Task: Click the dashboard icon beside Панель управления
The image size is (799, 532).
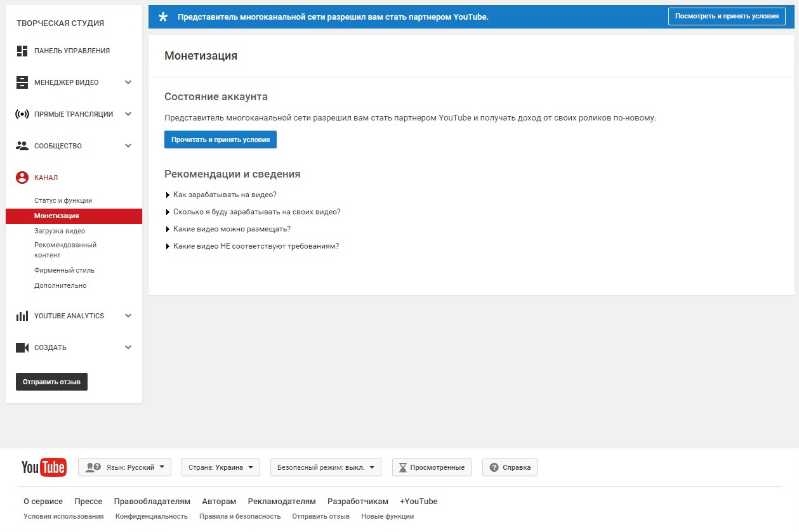Action: click(22, 51)
